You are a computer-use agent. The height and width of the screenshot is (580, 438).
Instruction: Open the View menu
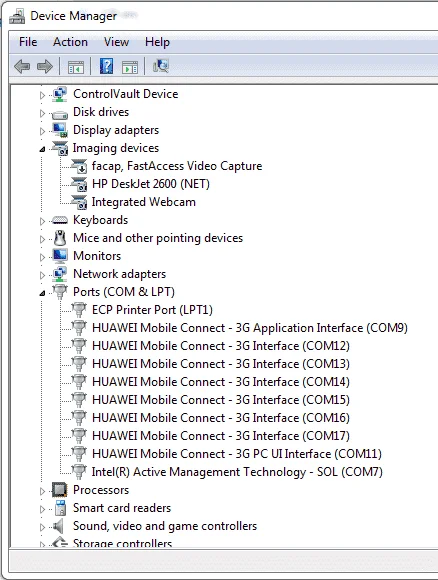116,42
